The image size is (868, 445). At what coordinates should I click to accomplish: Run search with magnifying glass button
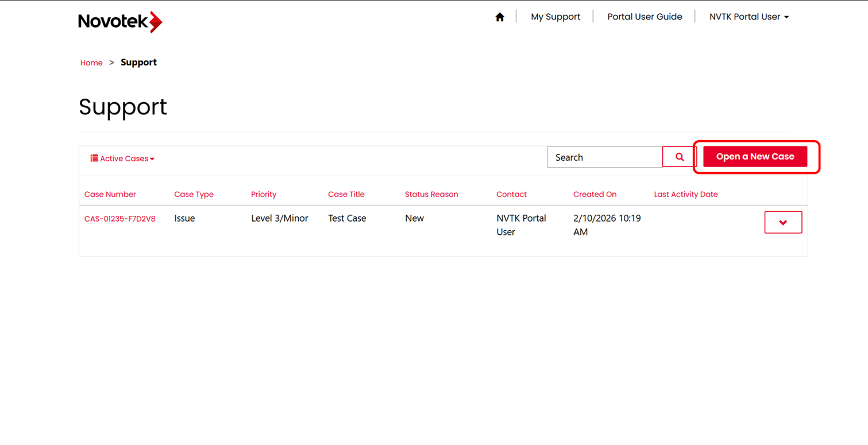pyautogui.click(x=680, y=157)
